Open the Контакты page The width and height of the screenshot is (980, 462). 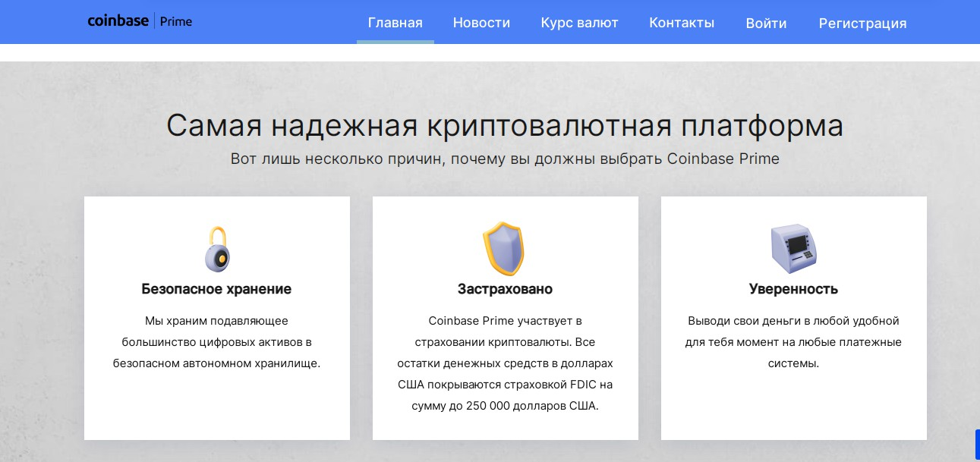pos(681,23)
